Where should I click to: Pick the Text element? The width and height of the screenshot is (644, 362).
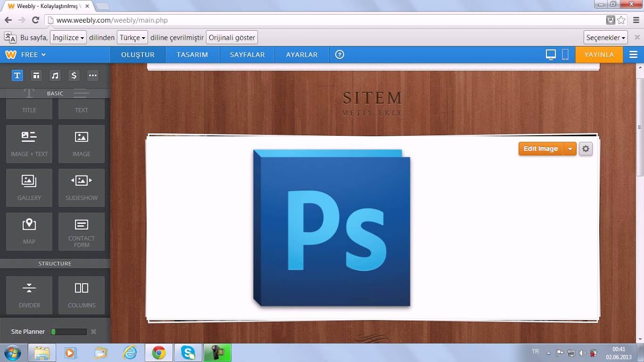pyautogui.click(x=82, y=109)
